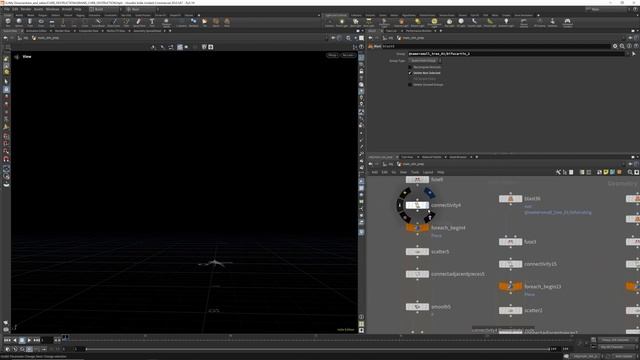The image size is (640, 360).
Task: Select the Point Light shelf tool
Action: point(342,22)
